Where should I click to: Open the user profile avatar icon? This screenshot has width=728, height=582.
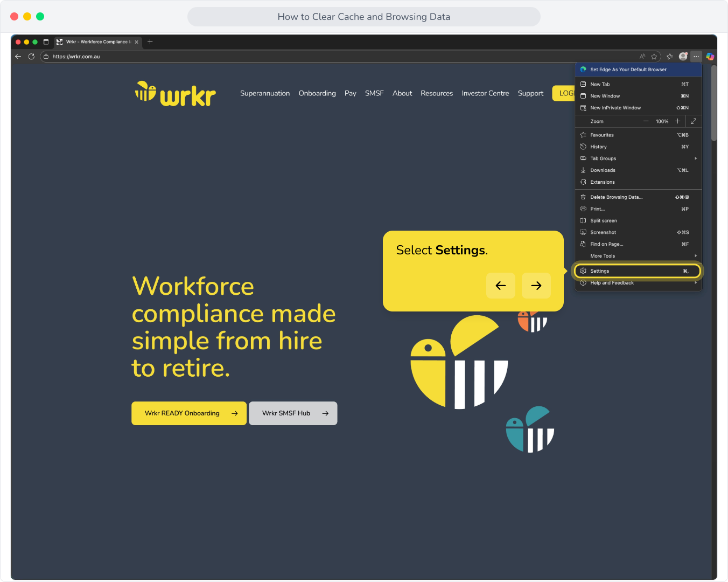pyautogui.click(x=683, y=56)
